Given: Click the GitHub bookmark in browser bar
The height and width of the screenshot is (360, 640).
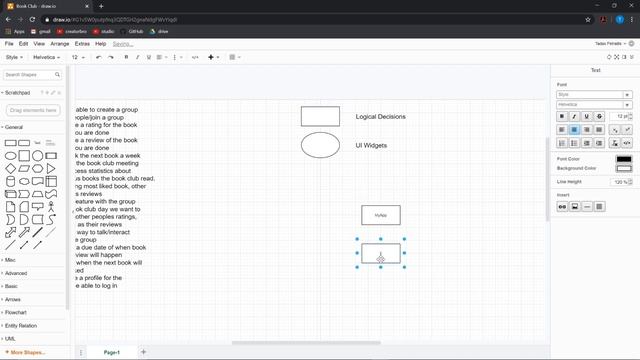Looking at the screenshot, I should pos(132,31).
